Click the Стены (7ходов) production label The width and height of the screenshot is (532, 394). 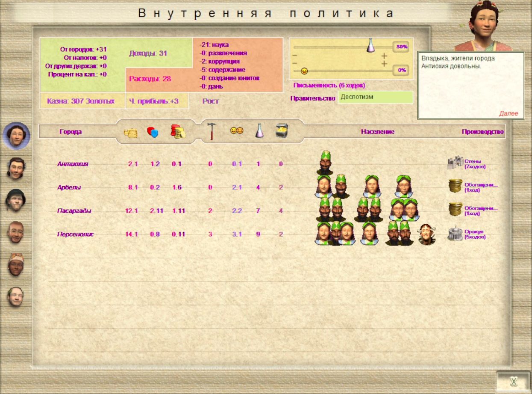pos(475,164)
